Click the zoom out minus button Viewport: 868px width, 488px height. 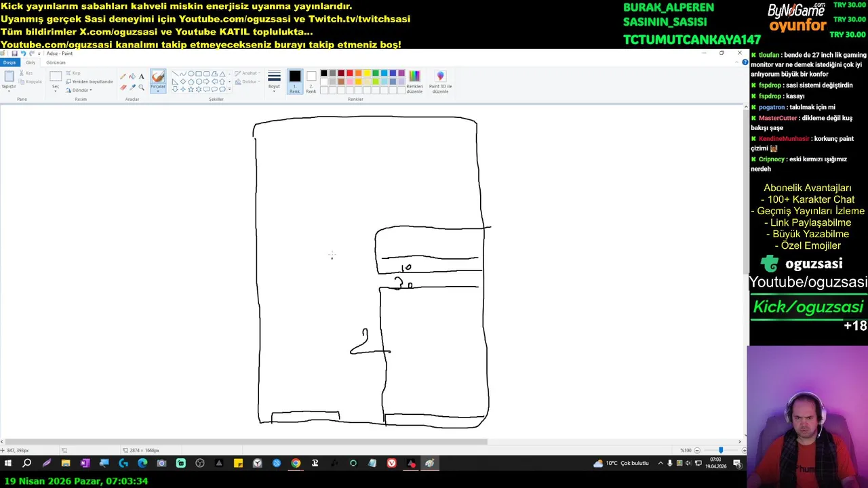697,450
